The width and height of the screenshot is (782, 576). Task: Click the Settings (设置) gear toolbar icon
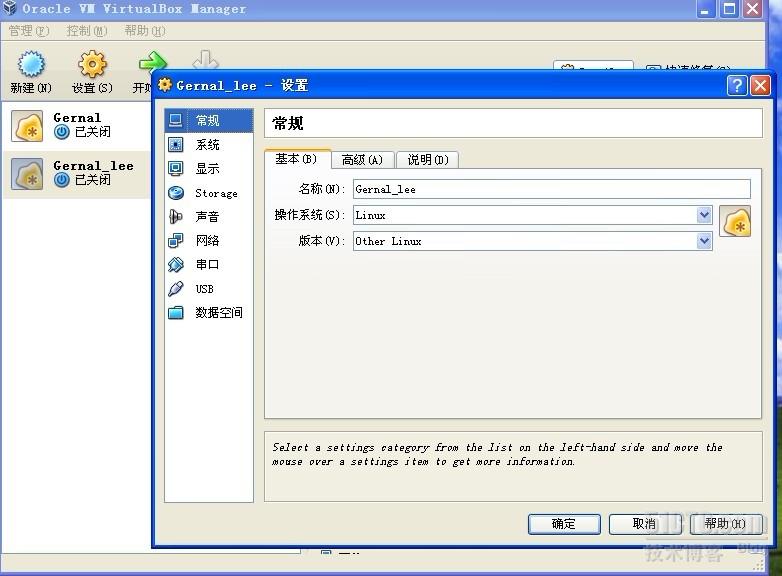coord(92,64)
